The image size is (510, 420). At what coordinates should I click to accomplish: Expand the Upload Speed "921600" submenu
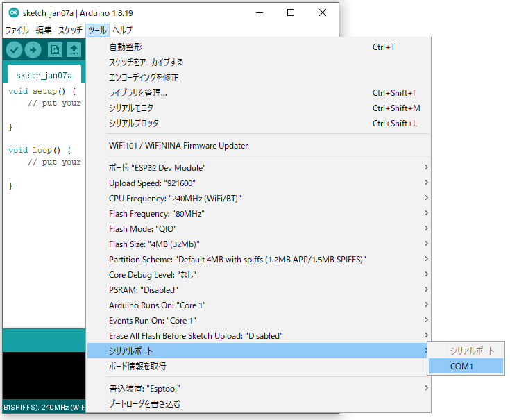259,183
